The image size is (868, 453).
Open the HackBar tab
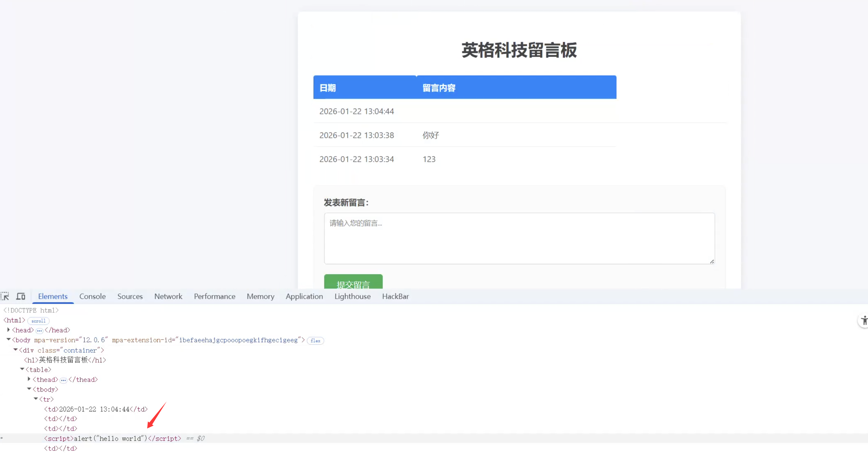coord(395,296)
